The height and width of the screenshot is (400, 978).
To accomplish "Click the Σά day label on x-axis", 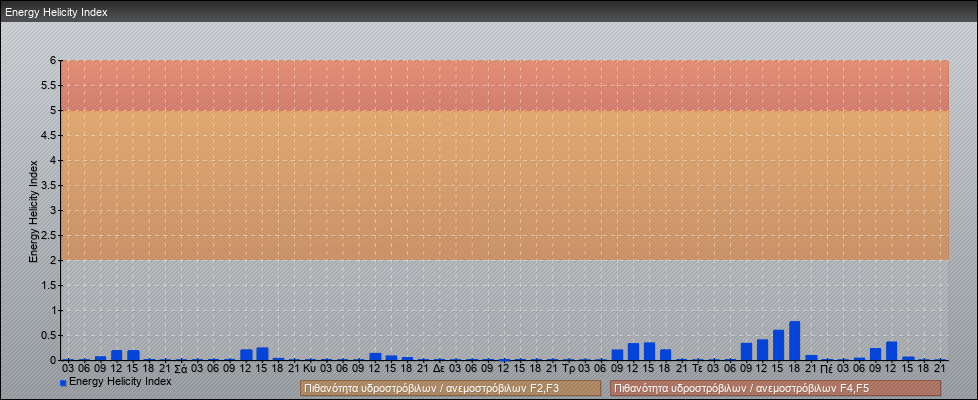I will pyautogui.click(x=181, y=369).
